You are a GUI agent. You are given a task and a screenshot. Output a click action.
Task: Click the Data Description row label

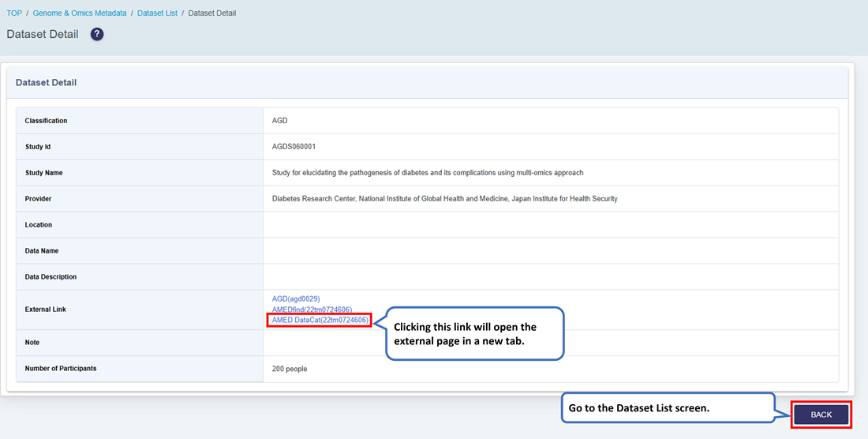click(x=51, y=277)
